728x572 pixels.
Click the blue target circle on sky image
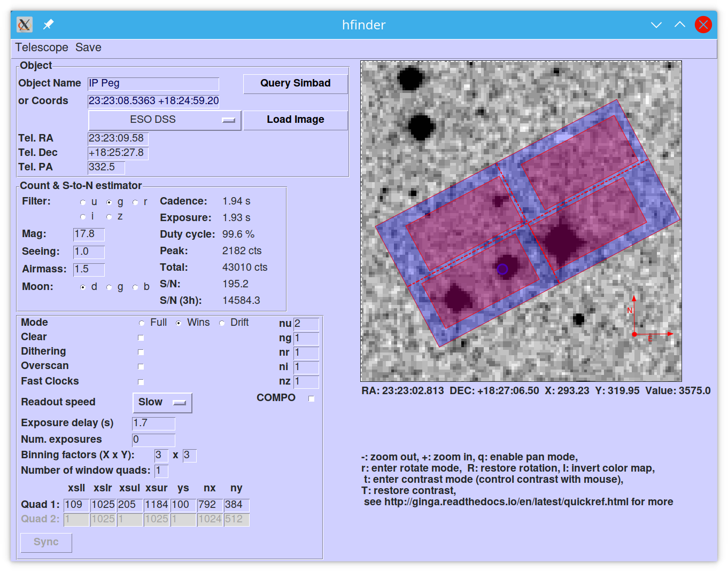502,269
